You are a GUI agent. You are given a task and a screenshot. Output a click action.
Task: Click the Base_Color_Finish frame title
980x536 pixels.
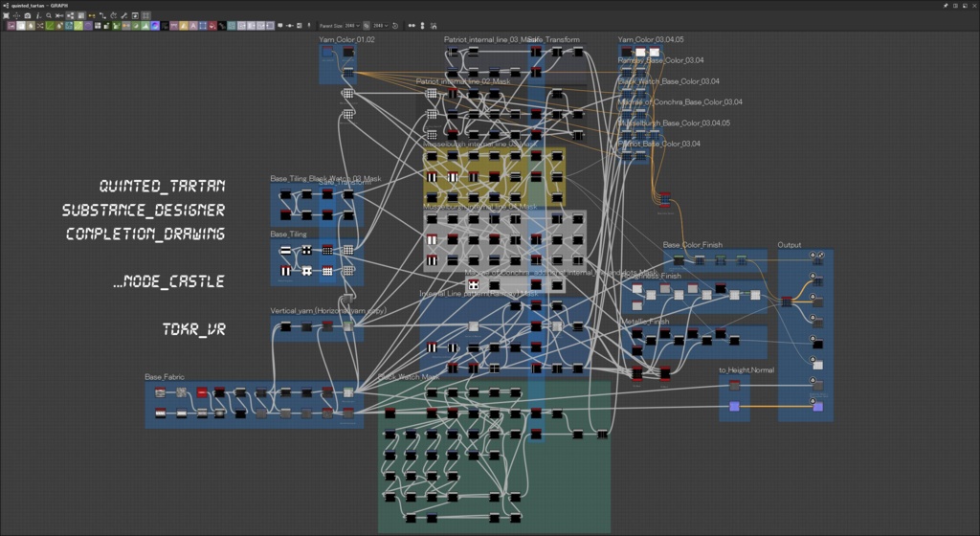(x=693, y=245)
